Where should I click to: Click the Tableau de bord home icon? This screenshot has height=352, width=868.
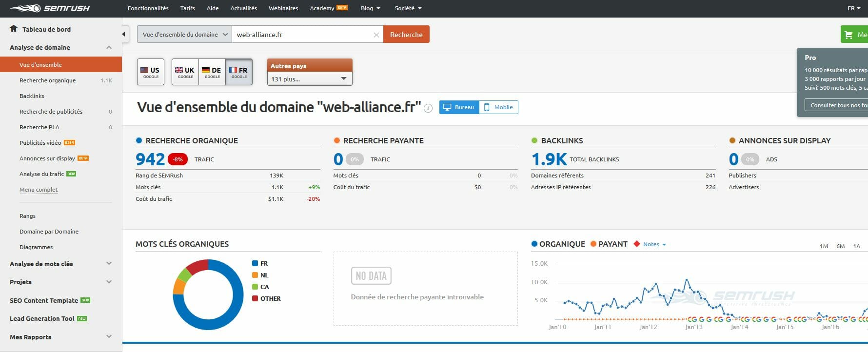[x=14, y=29]
